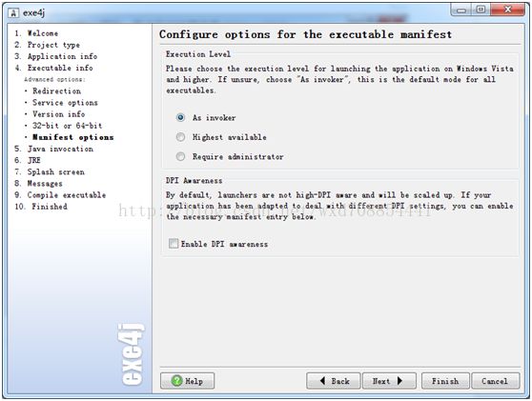Open the Splash screen step
Image resolution: width=532 pixels, height=401 pixels.
coord(55,171)
